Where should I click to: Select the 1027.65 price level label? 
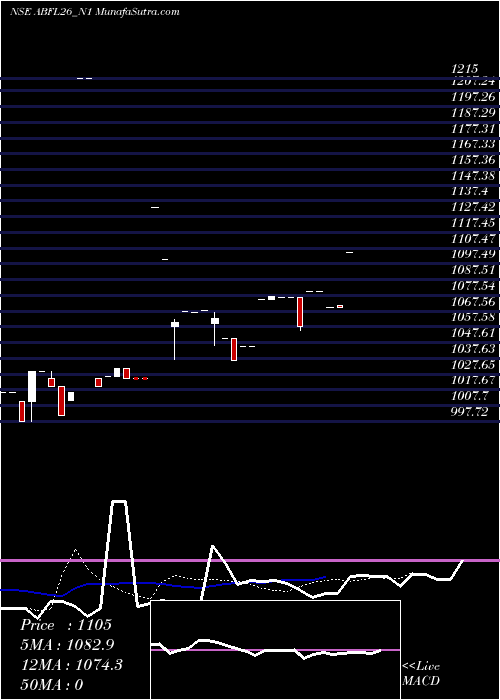473,365
